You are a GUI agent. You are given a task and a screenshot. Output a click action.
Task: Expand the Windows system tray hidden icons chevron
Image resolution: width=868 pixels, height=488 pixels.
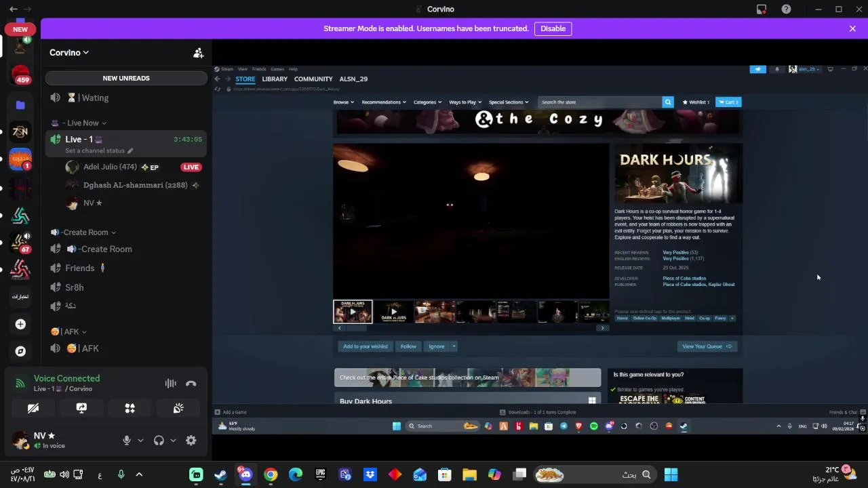coord(139,474)
